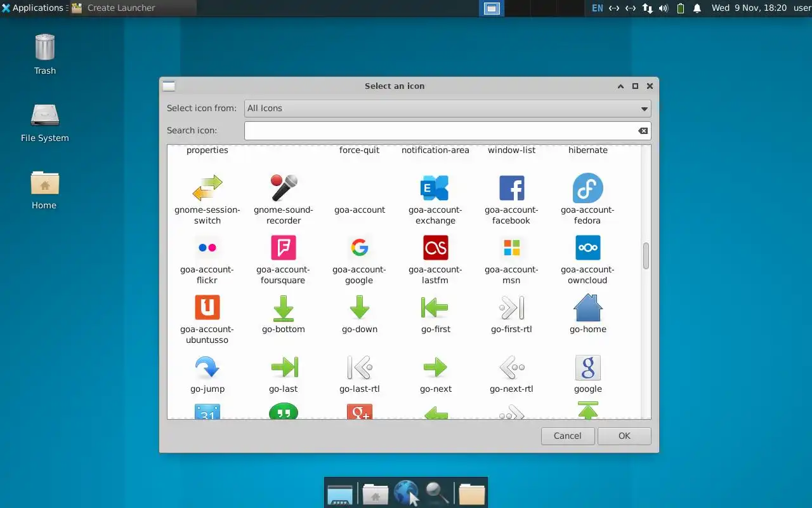Cancel the Select an icon dialog
This screenshot has width=812, height=508.
(567, 436)
